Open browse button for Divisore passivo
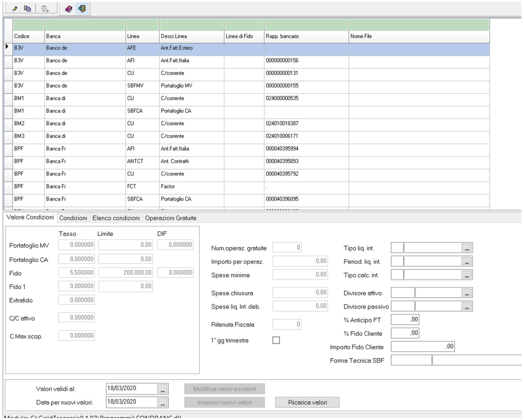524x420 pixels. 466,306
